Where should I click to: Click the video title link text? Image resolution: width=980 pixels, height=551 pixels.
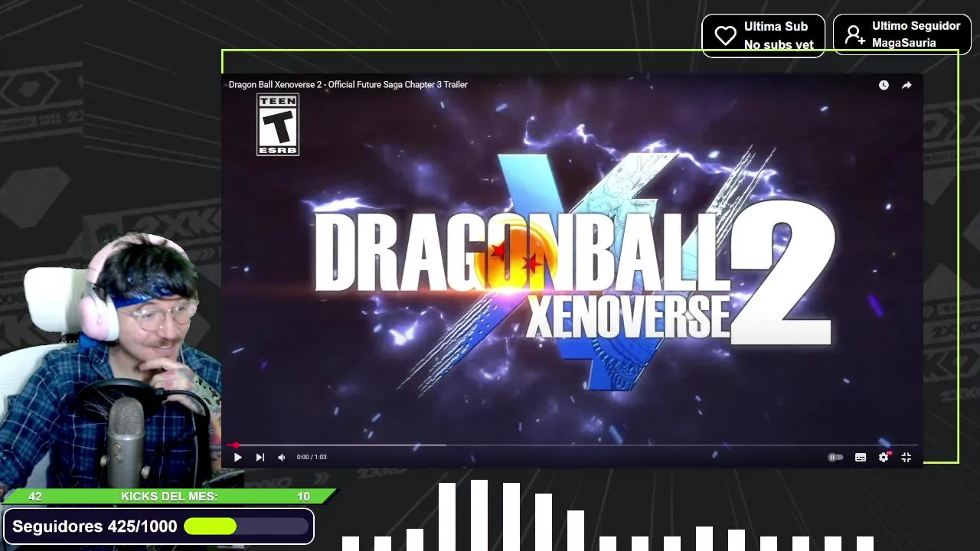(348, 84)
